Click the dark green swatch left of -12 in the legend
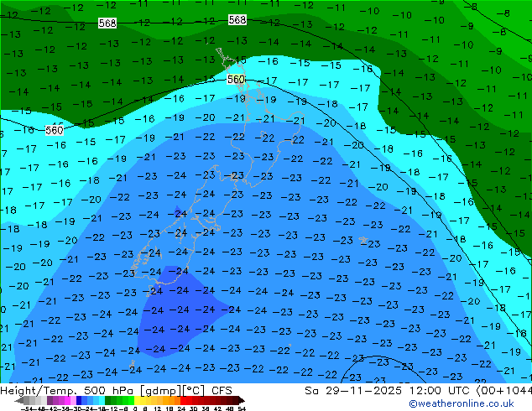 (x=108, y=400)
